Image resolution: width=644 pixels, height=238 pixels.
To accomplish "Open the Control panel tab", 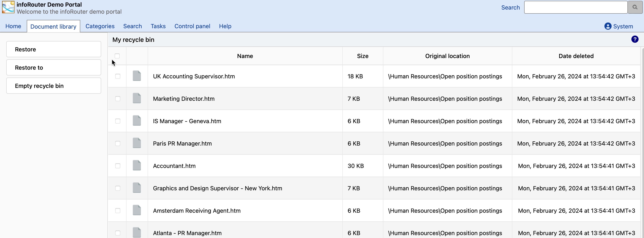I will (x=192, y=26).
